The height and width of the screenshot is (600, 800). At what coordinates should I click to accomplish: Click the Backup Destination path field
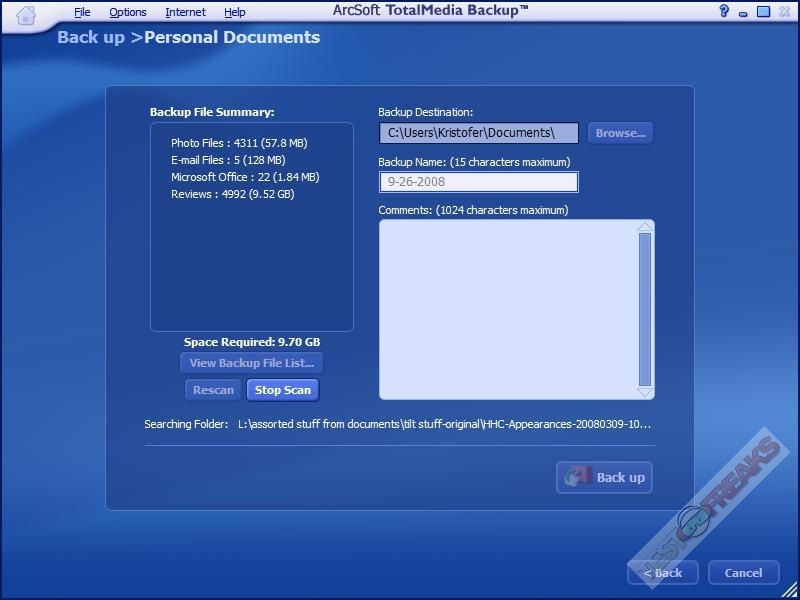(478, 133)
